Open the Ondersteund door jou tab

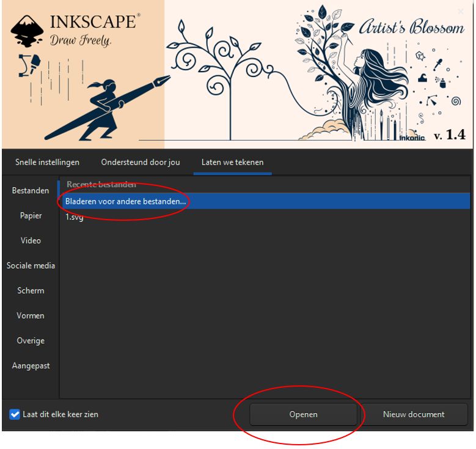click(x=141, y=162)
